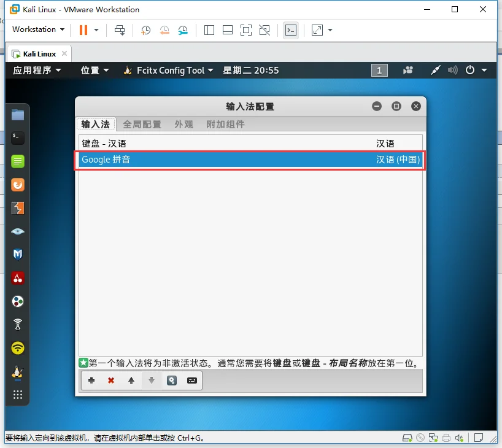Open Files in Kali dock
The image size is (502, 448).
(x=18, y=115)
